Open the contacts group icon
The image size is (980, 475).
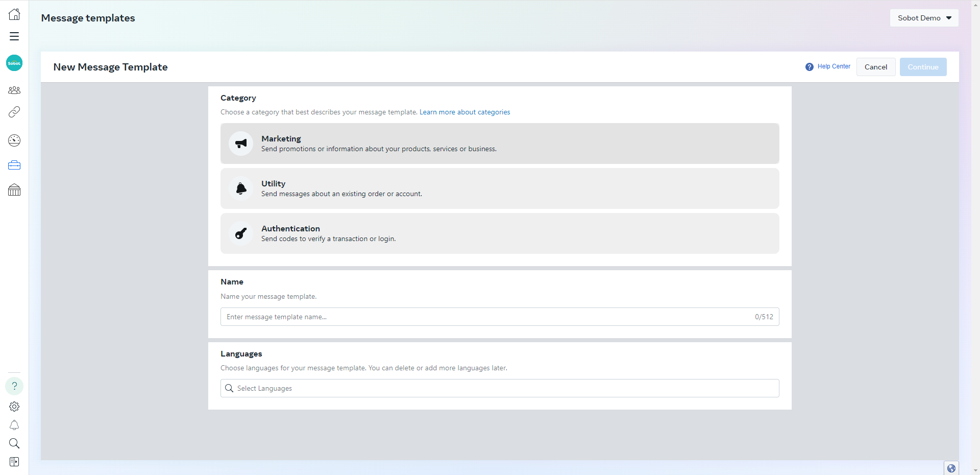(x=14, y=90)
